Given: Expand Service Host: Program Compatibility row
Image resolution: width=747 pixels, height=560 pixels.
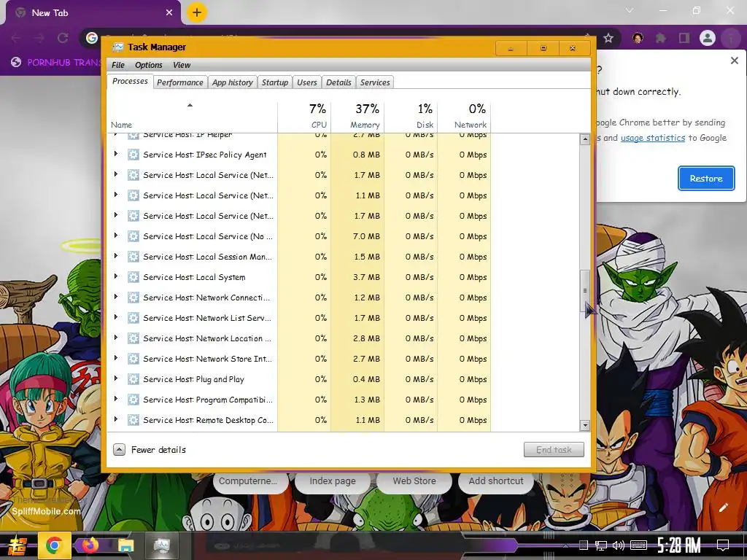Looking at the screenshot, I should (115, 399).
